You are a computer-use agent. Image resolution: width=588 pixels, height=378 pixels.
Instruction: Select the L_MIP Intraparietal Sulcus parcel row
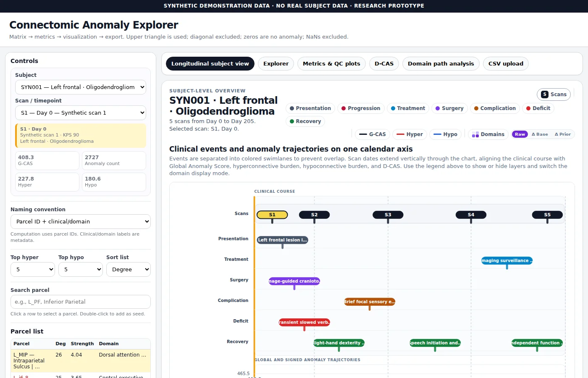coord(81,361)
